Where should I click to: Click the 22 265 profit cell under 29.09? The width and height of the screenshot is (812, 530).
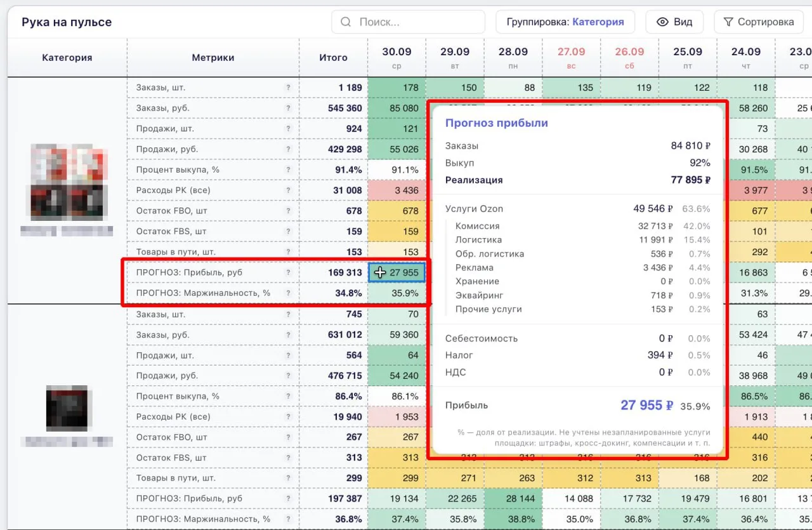click(x=455, y=499)
